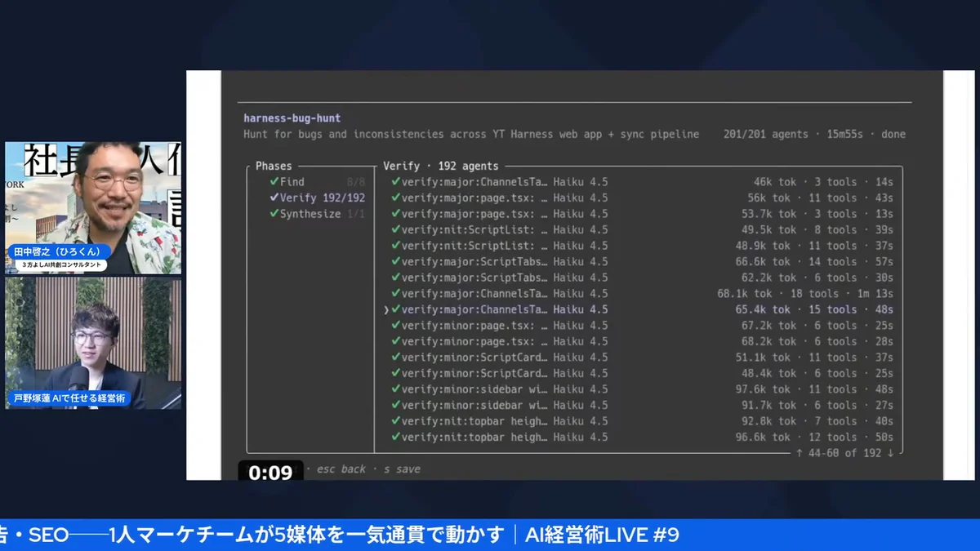This screenshot has height=551, width=980.
Task: Select the agent row with 53.7k tok
Action: click(642, 214)
